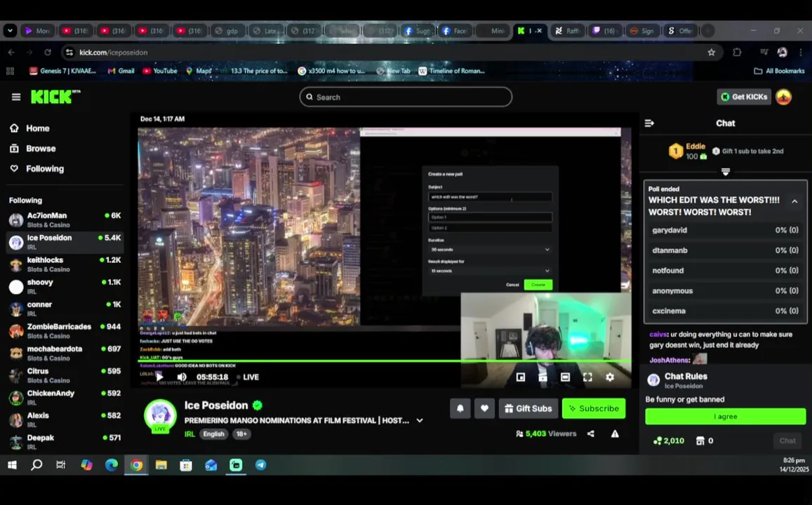Select anonymous poll option
Image resolution: width=812 pixels, height=505 pixels.
(725, 291)
